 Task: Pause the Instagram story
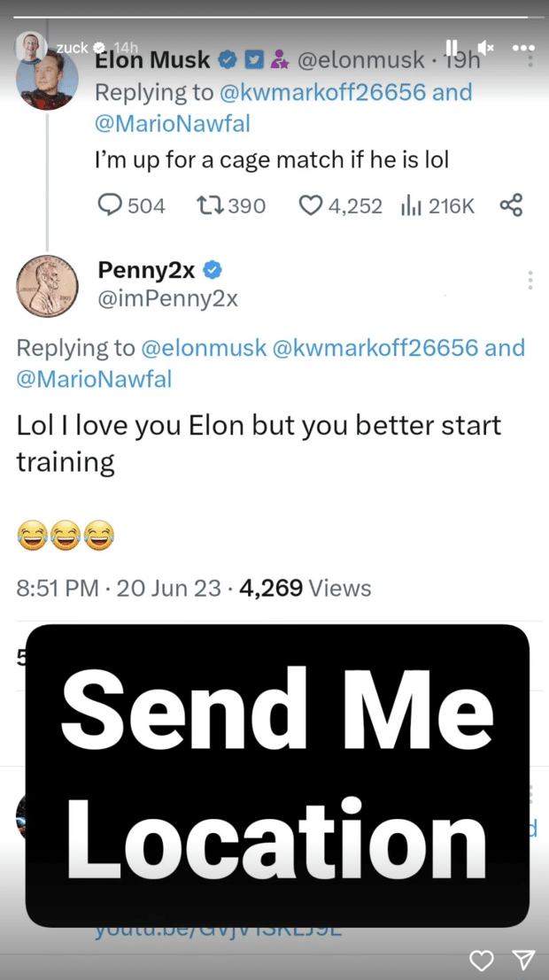point(452,47)
